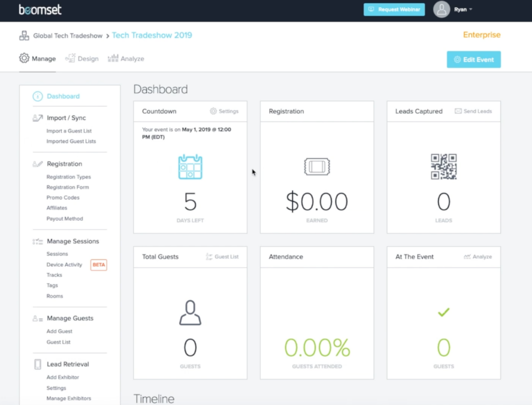Click the green checkmark At The Event icon
This screenshot has width=532, height=405.
tap(444, 312)
